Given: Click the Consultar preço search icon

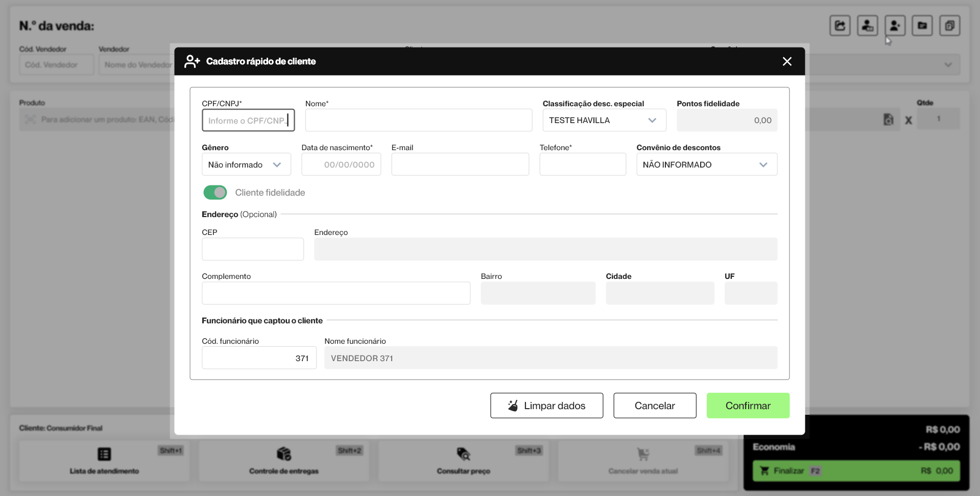Looking at the screenshot, I should coord(463,454).
